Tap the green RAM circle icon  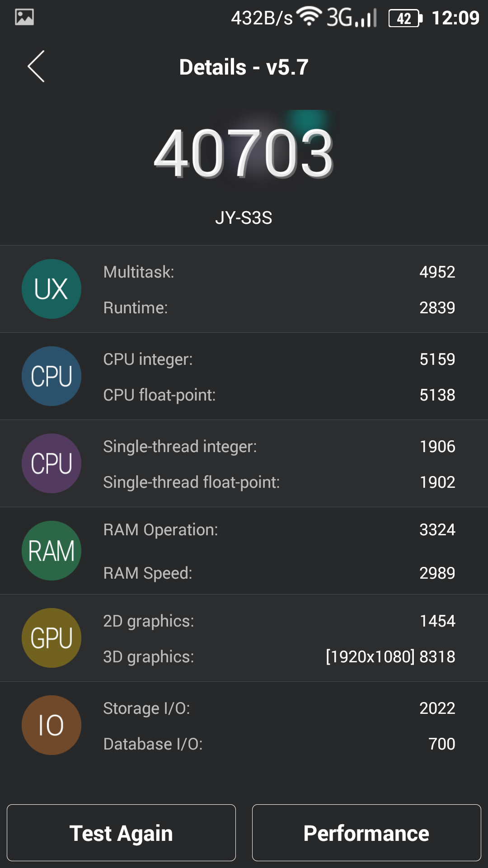[52, 551]
